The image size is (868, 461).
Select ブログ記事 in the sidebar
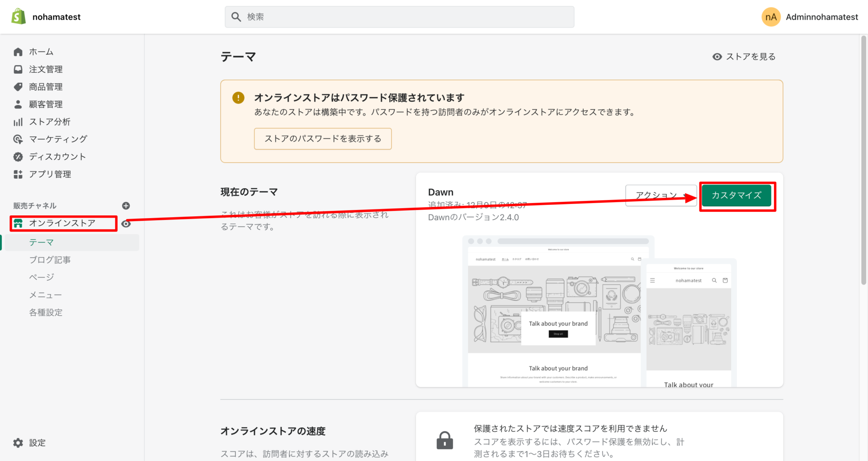pos(50,260)
